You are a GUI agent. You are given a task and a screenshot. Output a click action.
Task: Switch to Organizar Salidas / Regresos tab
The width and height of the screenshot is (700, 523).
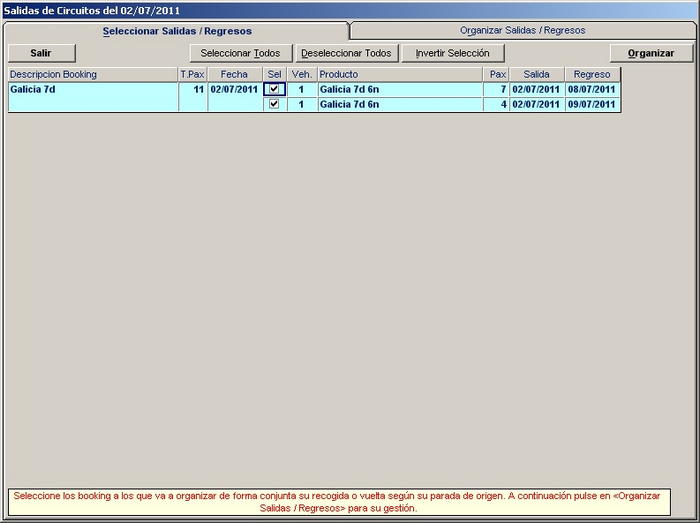coord(522,31)
